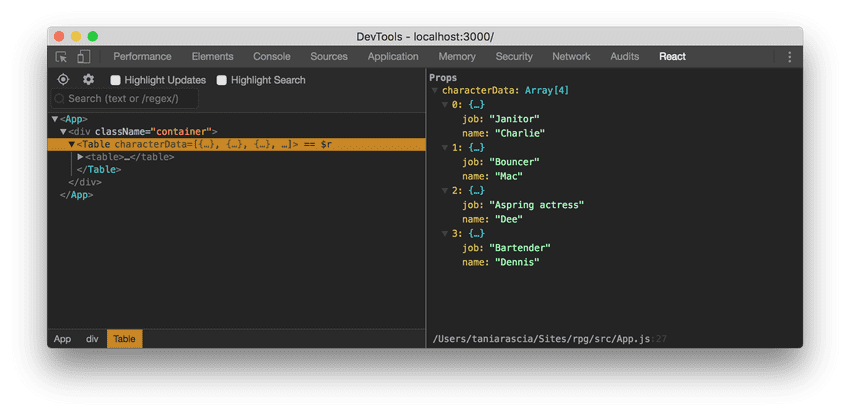
Task: Select the div breadcrumb at bottom
Action: point(92,339)
